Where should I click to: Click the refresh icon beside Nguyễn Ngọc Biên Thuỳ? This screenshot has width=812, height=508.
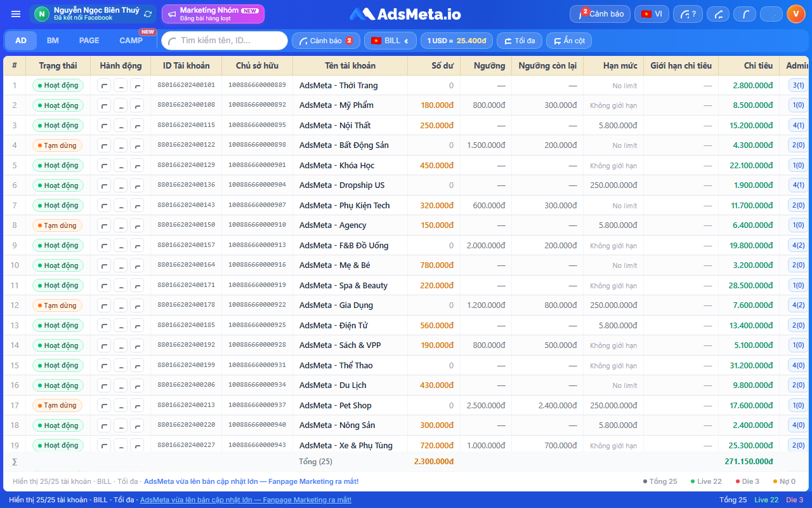click(148, 14)
